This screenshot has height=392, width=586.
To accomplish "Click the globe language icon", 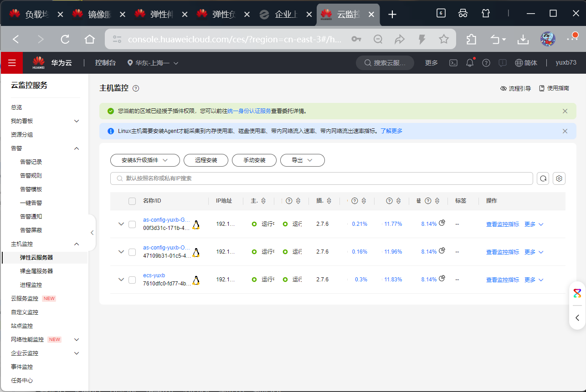I will tap(519, 63).
